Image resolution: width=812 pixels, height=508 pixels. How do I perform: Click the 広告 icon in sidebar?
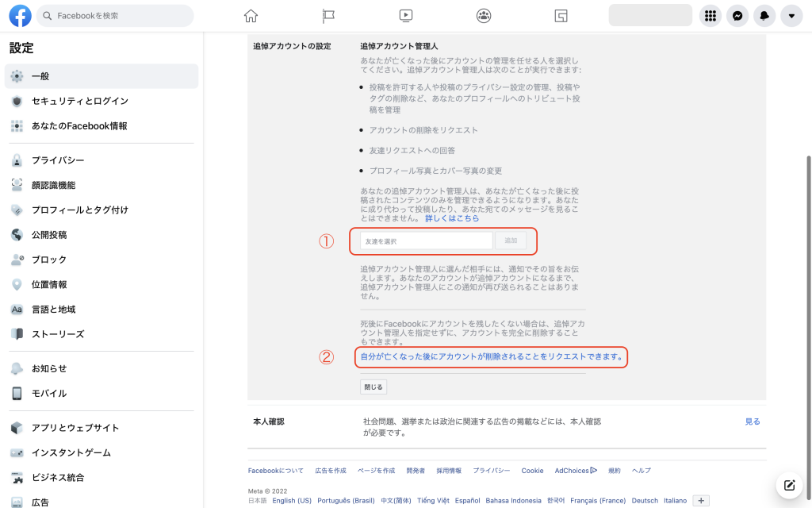tap(17, 502)
